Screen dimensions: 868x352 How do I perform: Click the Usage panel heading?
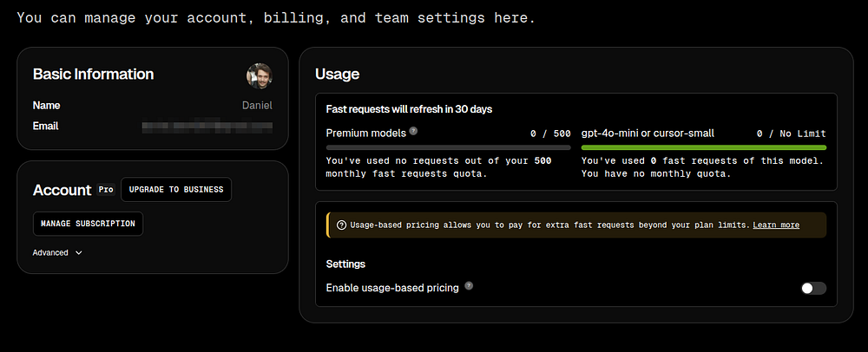point(337,75)
